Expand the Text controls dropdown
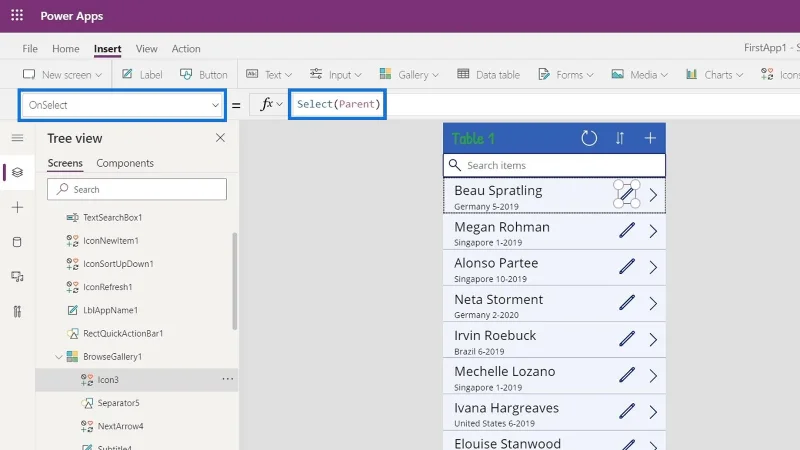The image size is (800, 450). tap(269, 74)
